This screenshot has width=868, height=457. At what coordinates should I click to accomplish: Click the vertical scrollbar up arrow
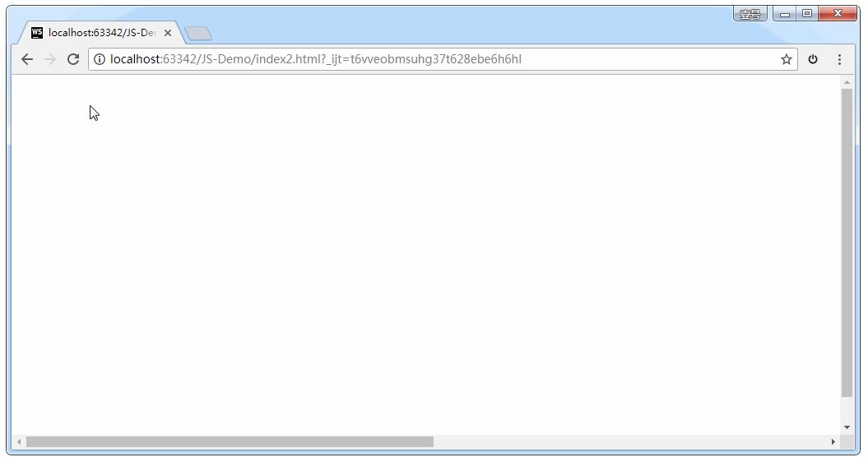click(847, 82)
